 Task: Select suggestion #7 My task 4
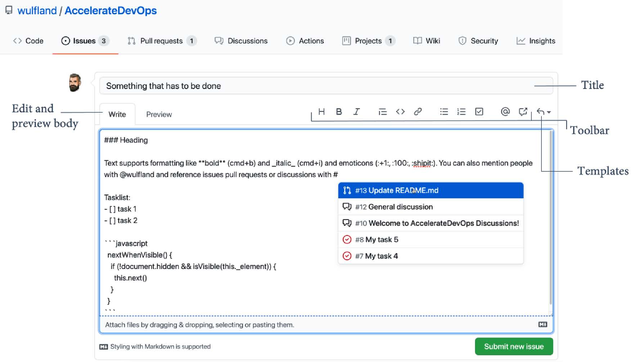coord(431,256)
